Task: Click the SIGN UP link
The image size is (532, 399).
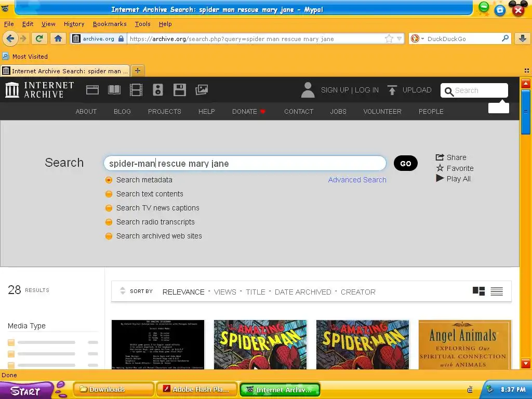Action: coord(335,90)
